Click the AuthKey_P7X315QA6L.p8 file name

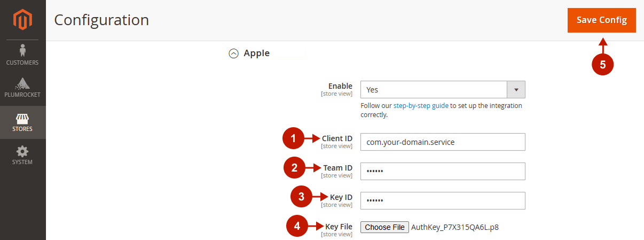(x=454, y=227)
